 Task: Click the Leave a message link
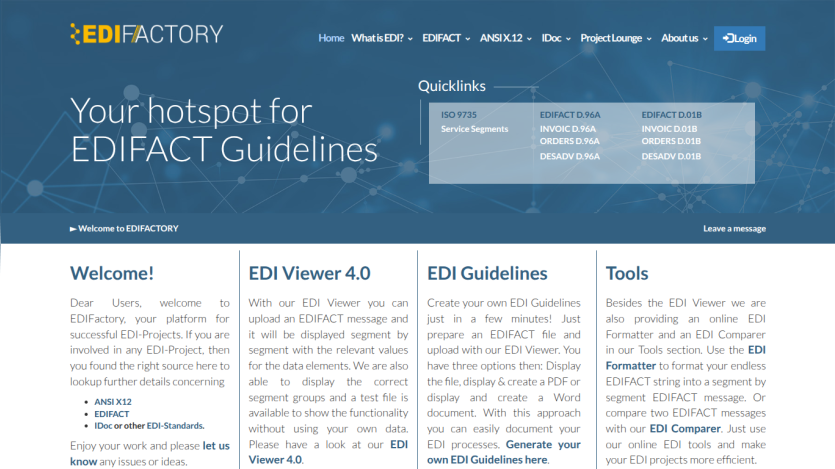pyautogui.click(x=734, y=228)
